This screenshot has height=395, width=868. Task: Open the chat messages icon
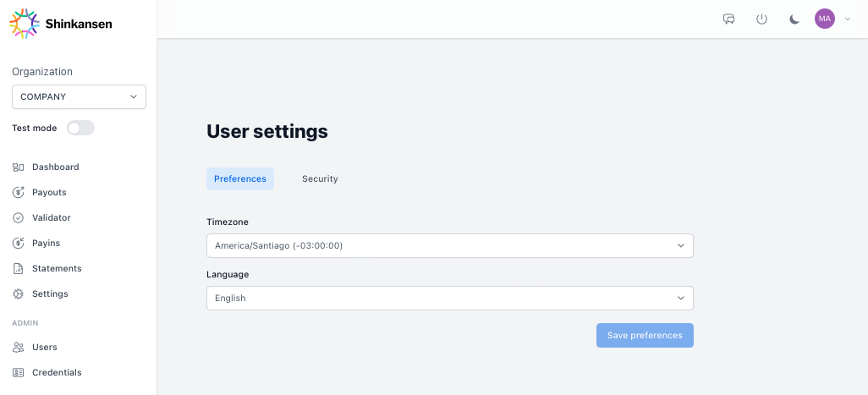click(x=729, y=19)
